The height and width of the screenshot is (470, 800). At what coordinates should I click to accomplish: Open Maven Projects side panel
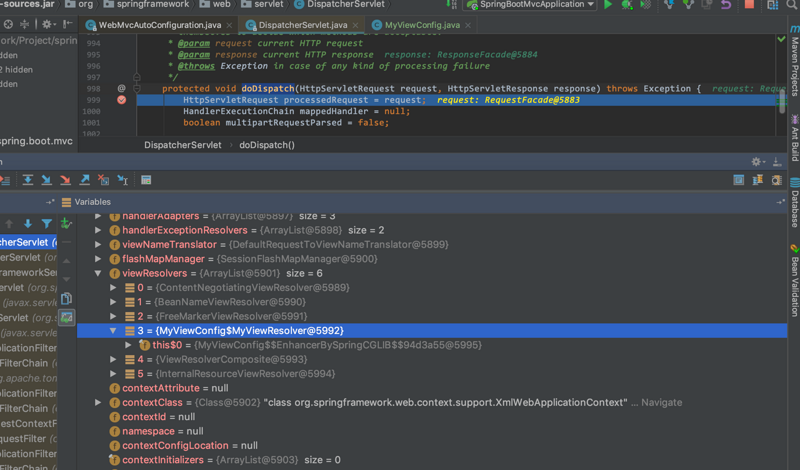click(x=794, y=62)
